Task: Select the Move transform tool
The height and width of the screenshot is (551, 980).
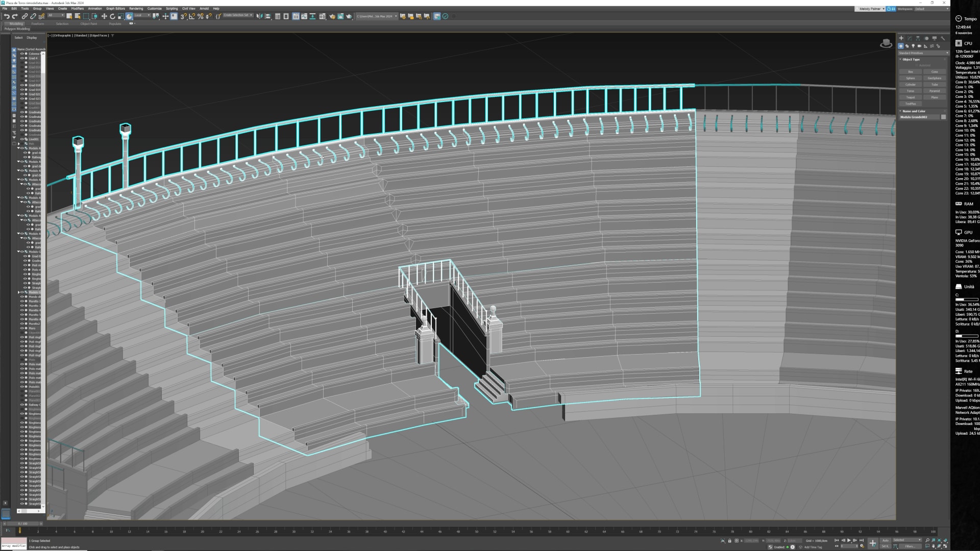Action: point(104,16)
